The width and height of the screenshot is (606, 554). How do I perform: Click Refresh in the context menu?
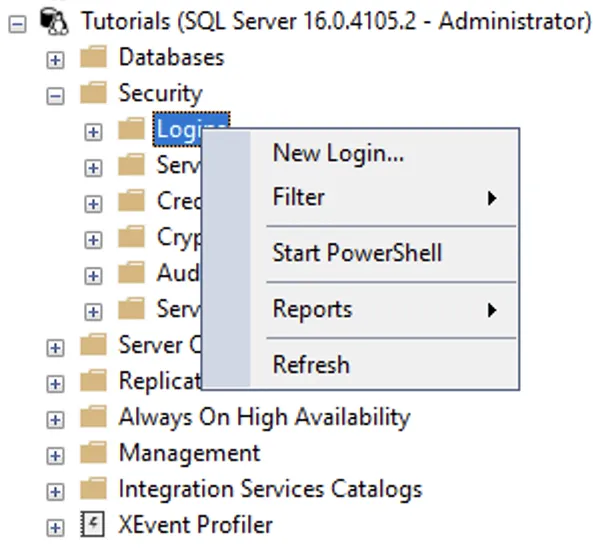click(311, 365)
